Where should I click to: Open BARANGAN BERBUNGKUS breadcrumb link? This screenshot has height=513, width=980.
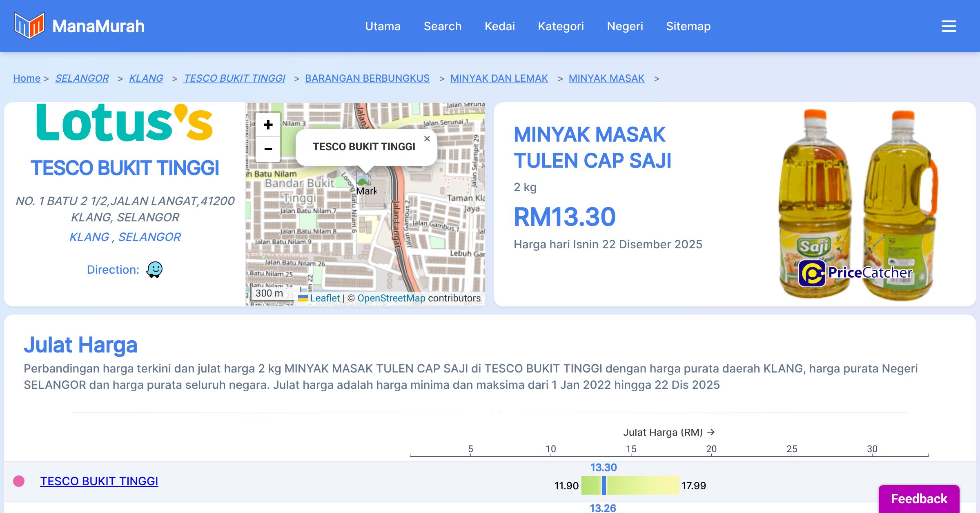pos(367,78)
